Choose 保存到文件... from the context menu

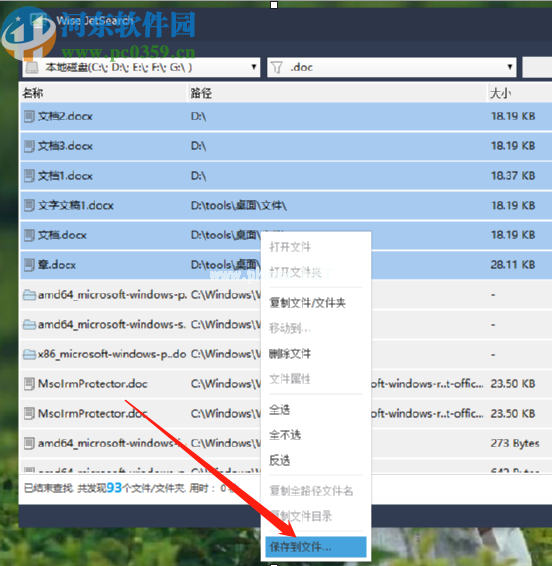pyautogui.click(x=316, y=547)
